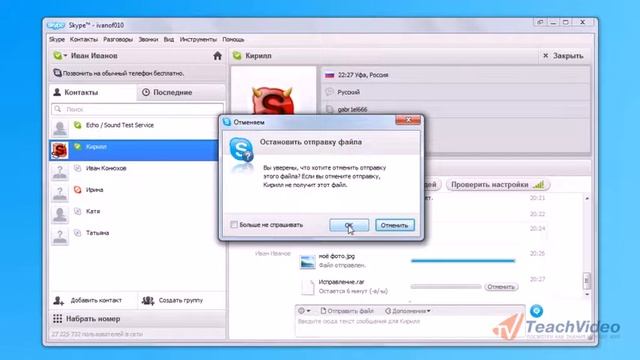
Task: Select the Ирина contact
Action: tap(137, 193)
